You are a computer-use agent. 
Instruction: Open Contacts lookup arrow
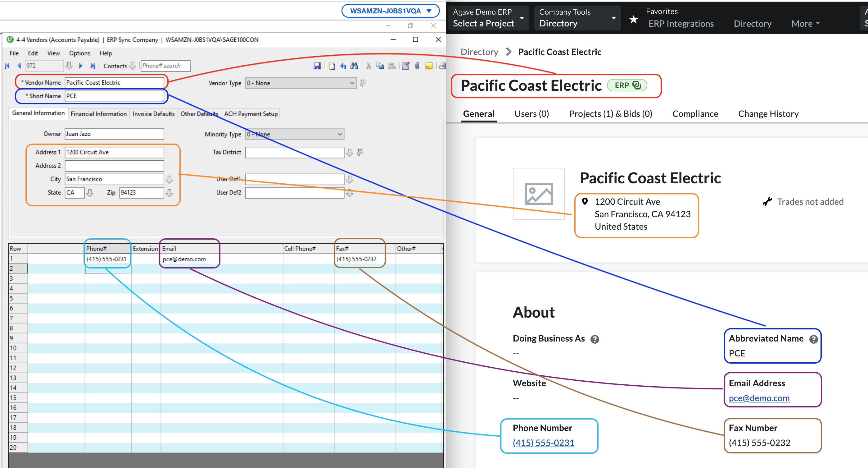(x=133, y=66)
